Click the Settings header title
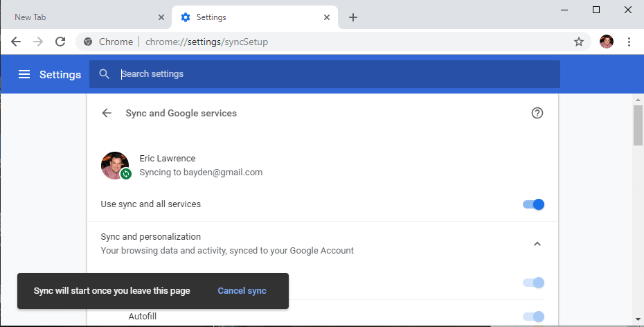 pyautogui.click(x=60, y=74)
